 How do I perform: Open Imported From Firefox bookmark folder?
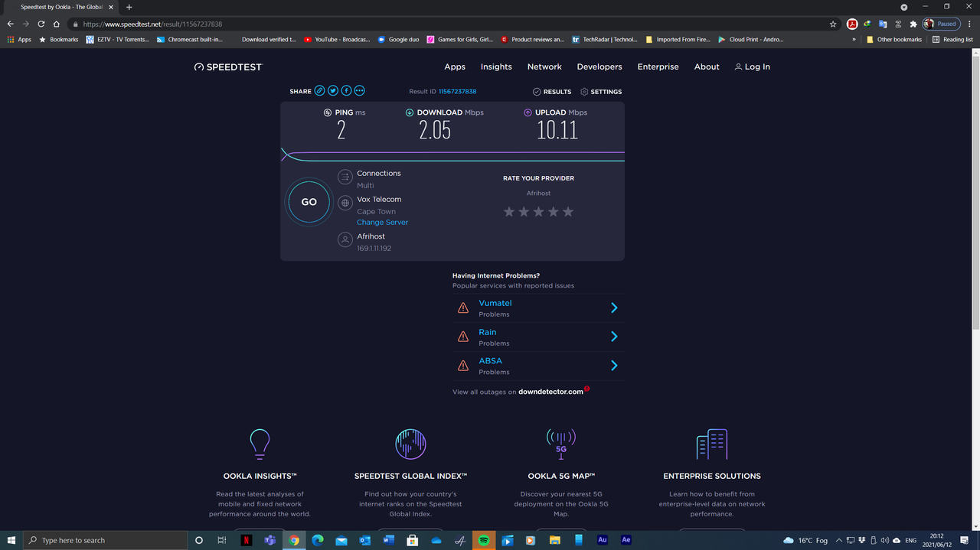tap(680, 39)
